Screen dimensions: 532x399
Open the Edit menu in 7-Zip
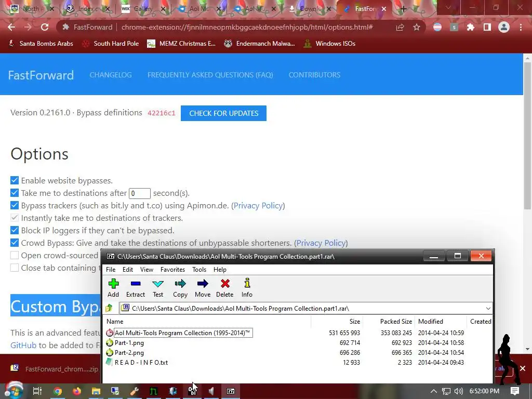coord(128,270)
